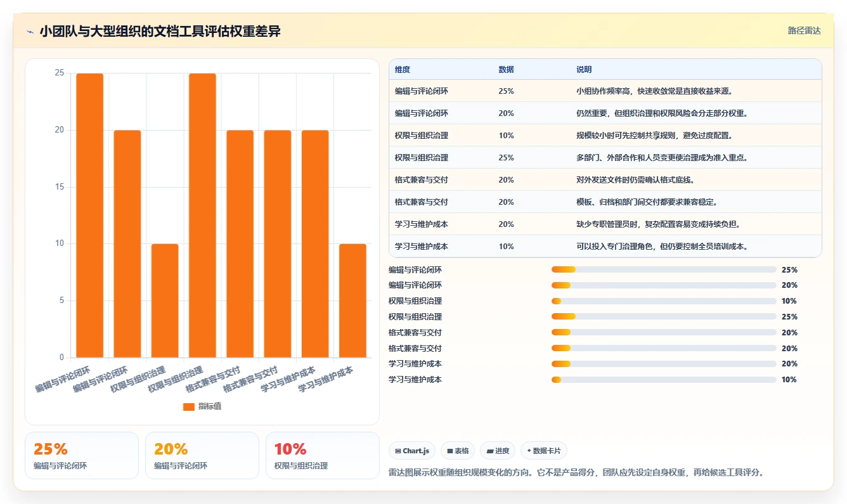847x504 pixels.
Task: Click the 维度 column header
Action: click(x=403, y=70)
